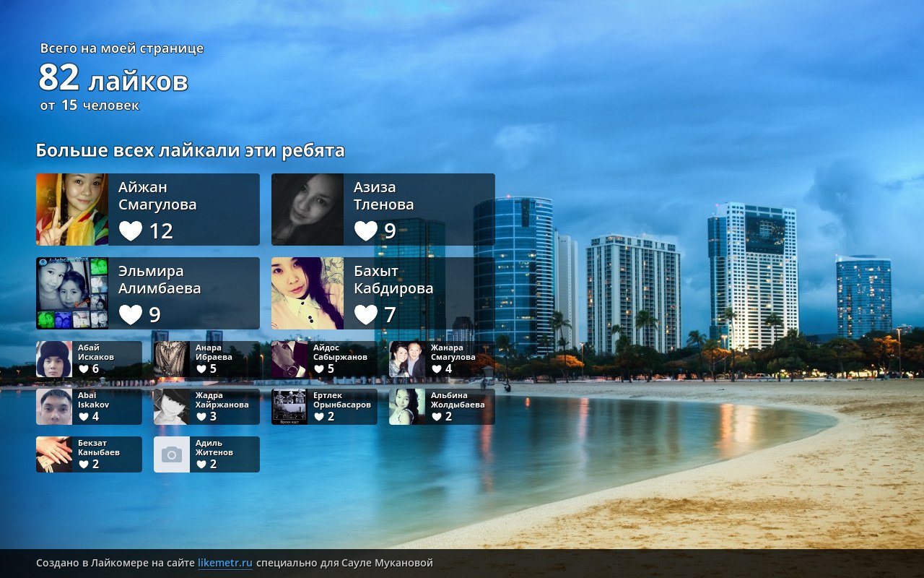Click small heart under Бекзат Каныбаев

click(84, 465)
